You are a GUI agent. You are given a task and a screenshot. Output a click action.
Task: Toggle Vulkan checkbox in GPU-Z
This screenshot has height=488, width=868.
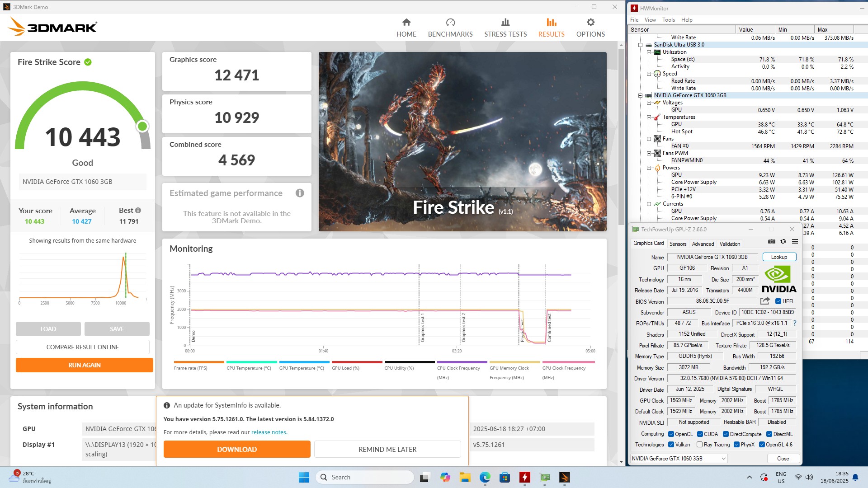click(x=671, y=445)
